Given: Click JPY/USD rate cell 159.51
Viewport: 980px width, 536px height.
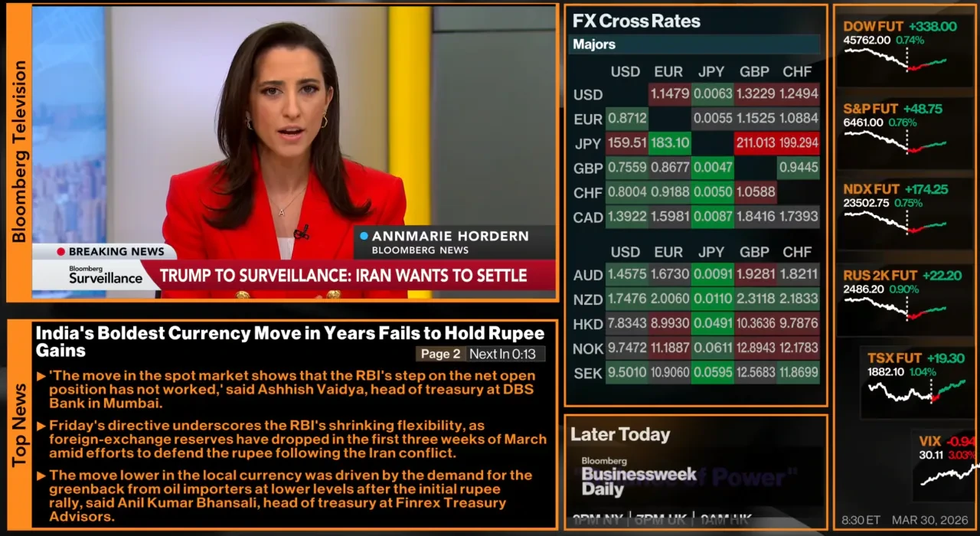Looking at the screenshot, I should click(627, 143).
